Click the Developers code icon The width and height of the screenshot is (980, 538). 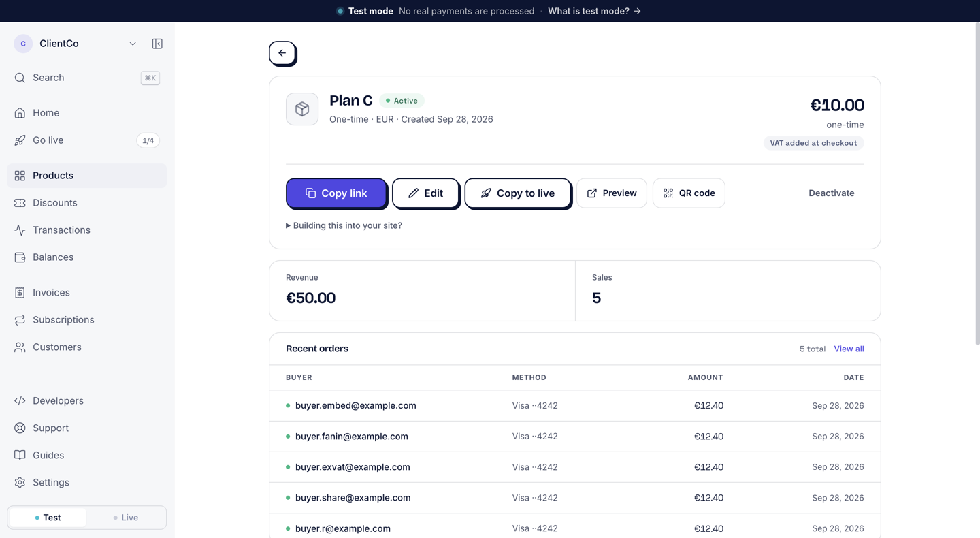click(x=20, y=401)
